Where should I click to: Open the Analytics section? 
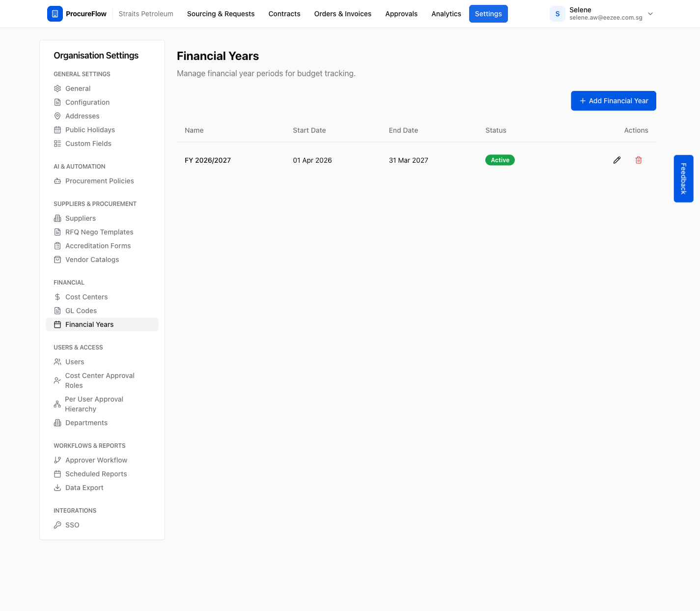446,14
